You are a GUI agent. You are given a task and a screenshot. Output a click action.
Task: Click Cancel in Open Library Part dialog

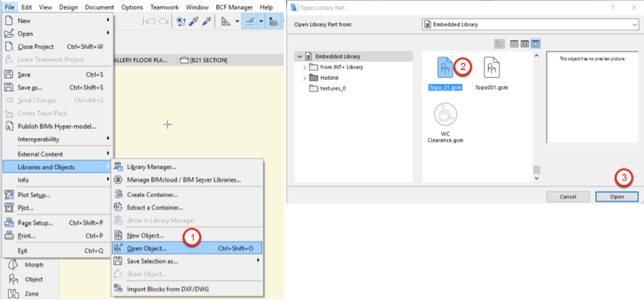point(567,197)
